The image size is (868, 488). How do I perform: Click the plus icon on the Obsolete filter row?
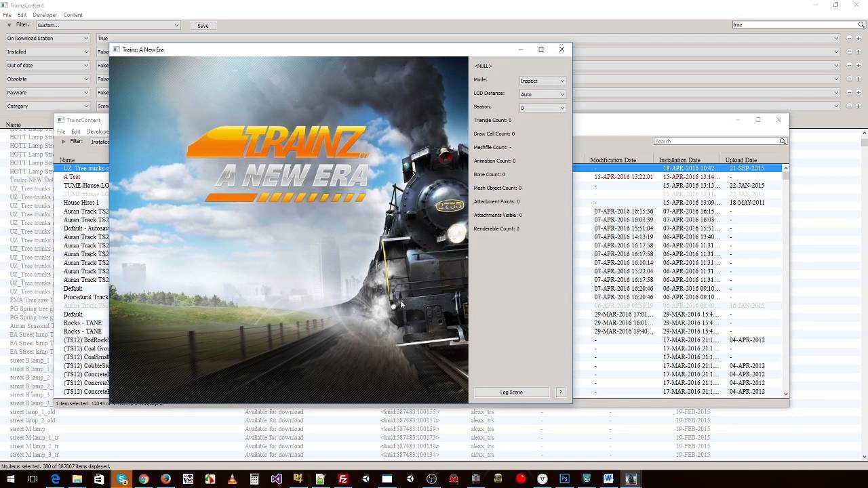pos(859,79)
